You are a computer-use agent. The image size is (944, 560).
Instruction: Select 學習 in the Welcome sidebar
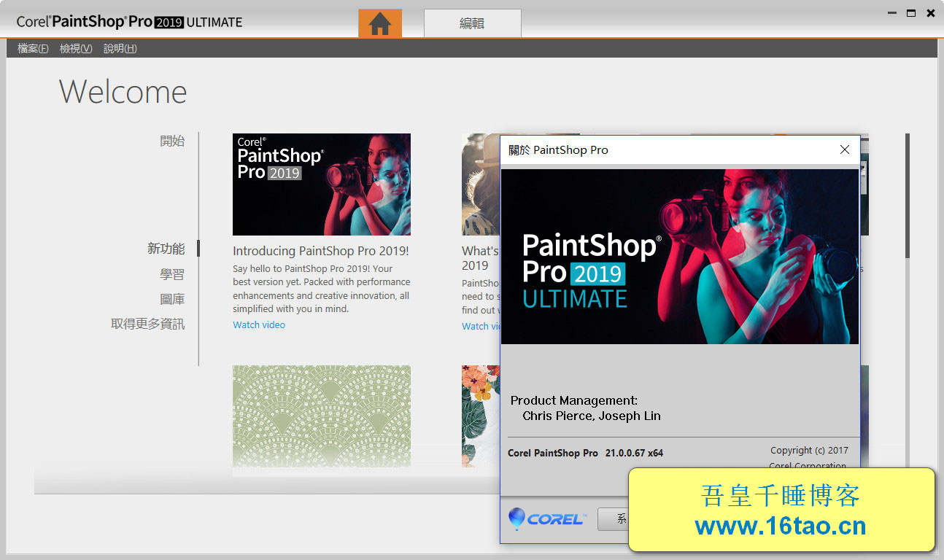point(172,274)
